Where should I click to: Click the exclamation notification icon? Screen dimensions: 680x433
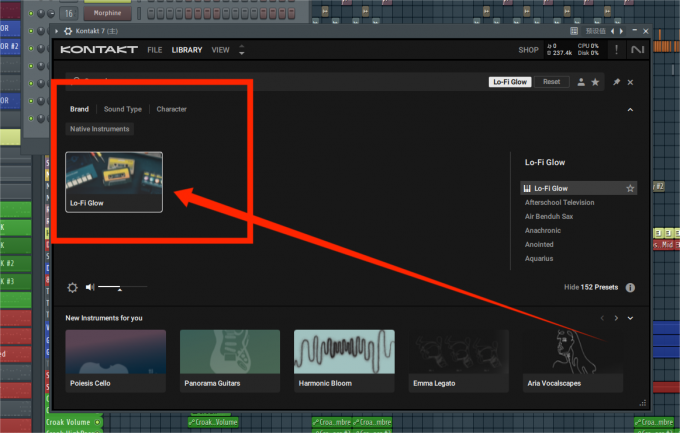pyautogui.click(x=616, y=49)
